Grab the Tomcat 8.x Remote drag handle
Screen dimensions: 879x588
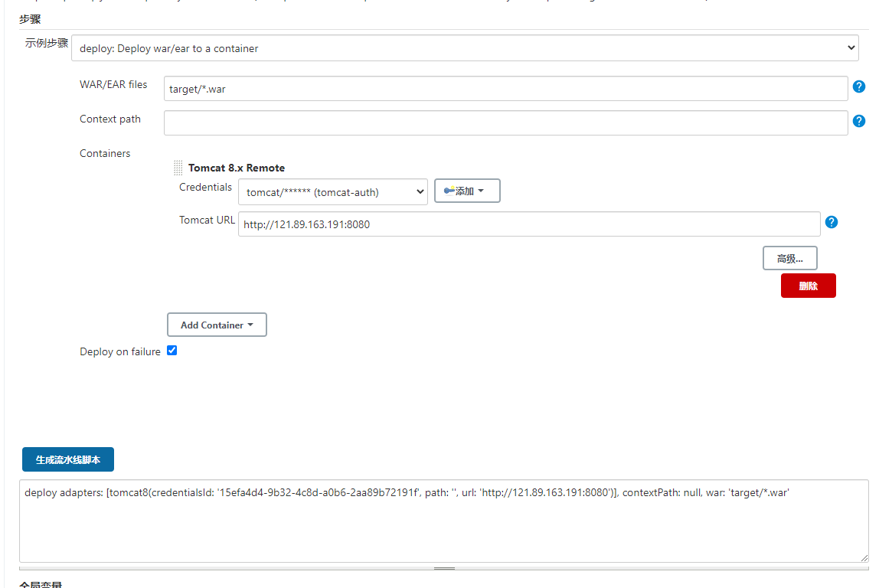178,168
